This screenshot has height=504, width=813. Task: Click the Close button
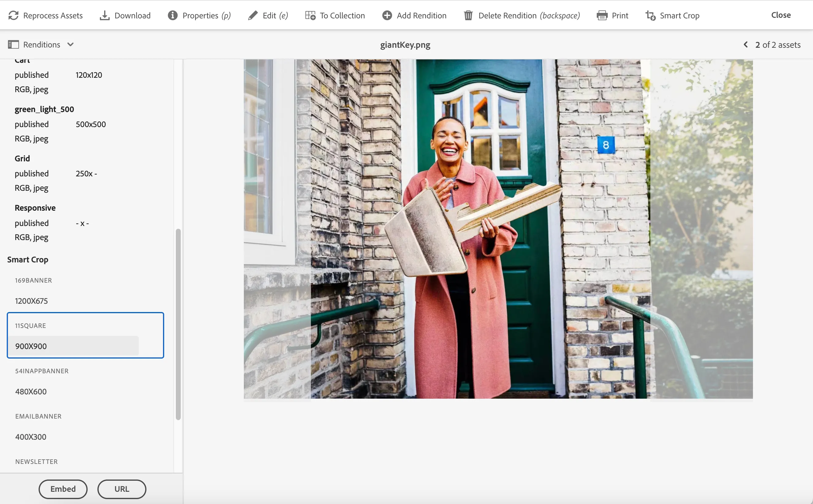tap(781, 15)
